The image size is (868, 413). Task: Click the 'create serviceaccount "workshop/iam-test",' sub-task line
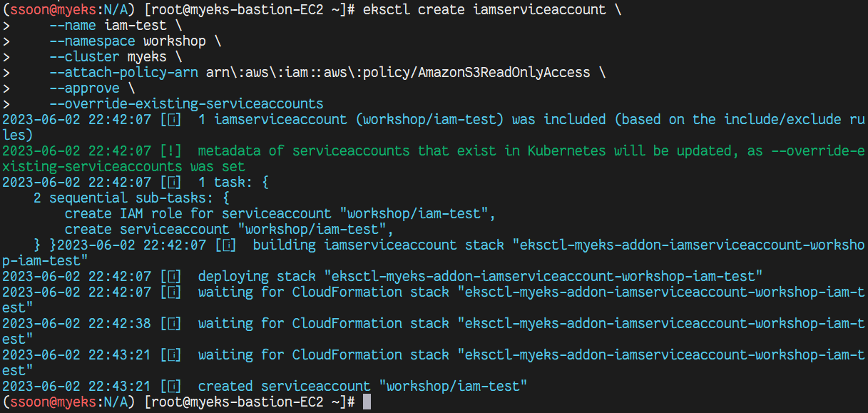click(x=229, y=230)
